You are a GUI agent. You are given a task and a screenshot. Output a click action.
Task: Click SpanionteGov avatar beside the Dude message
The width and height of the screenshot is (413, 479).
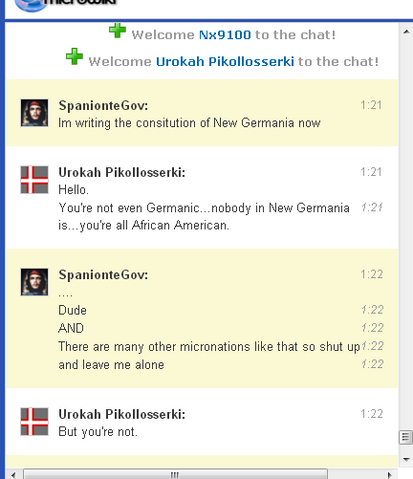tap(34, 282)
